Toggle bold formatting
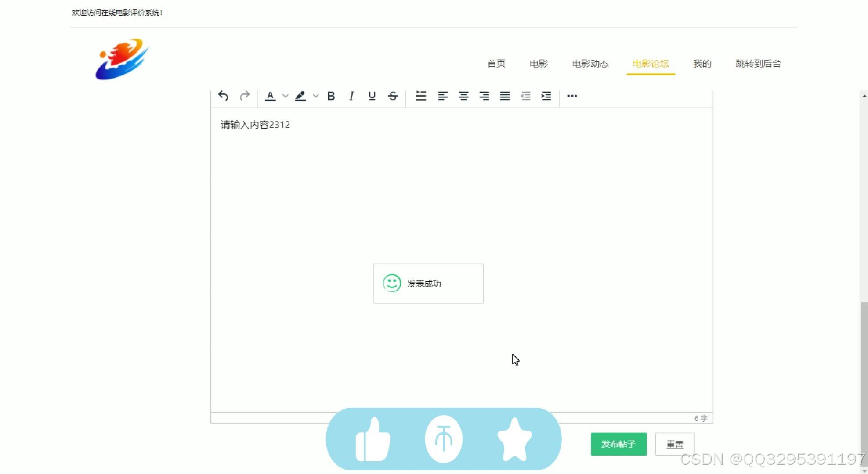This screenshot has height=474, width=868. pos(331,96)
